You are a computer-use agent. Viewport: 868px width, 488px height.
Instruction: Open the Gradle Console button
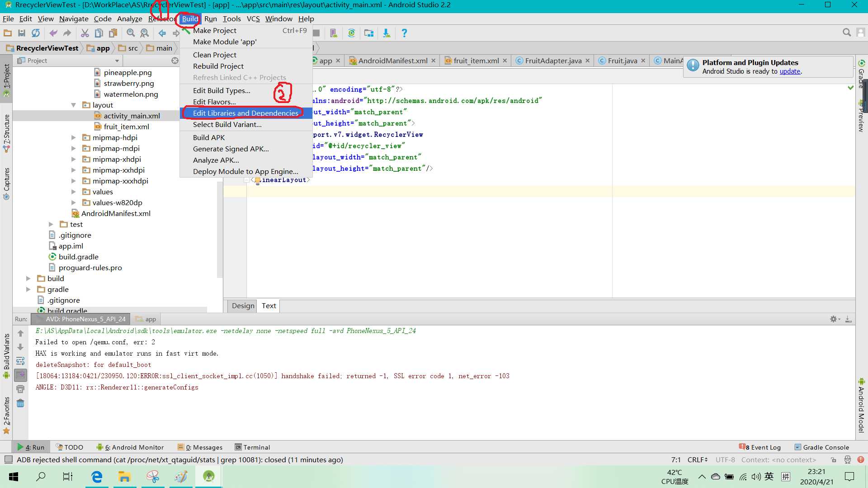pos(822,447)
